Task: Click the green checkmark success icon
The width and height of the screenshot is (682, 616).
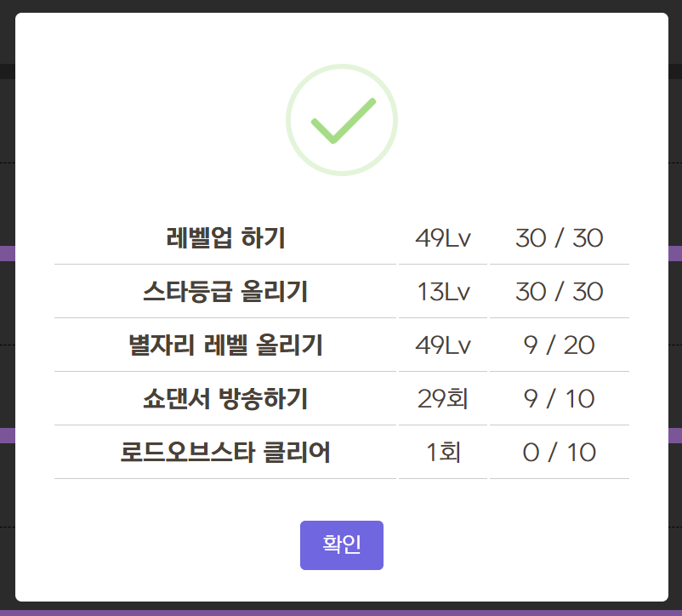Action: [x=342, y=120]
